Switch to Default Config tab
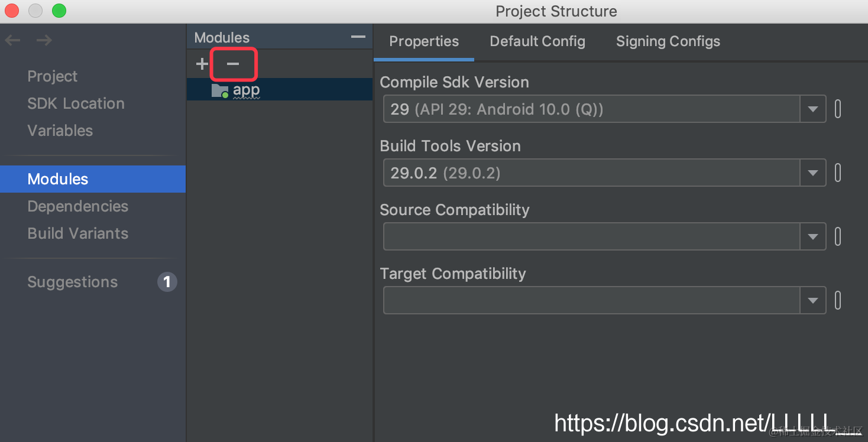This screenshot has height=442, width=868. click(537, 41)
